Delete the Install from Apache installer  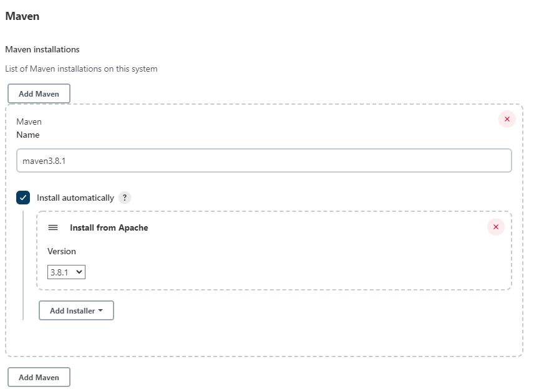(x=495, y=227)
